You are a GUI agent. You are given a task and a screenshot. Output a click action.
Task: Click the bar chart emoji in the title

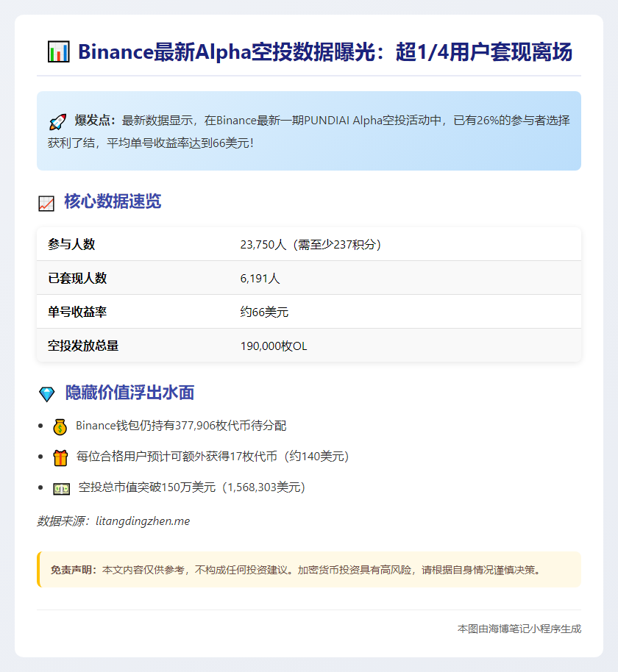[x=58, y=52]
